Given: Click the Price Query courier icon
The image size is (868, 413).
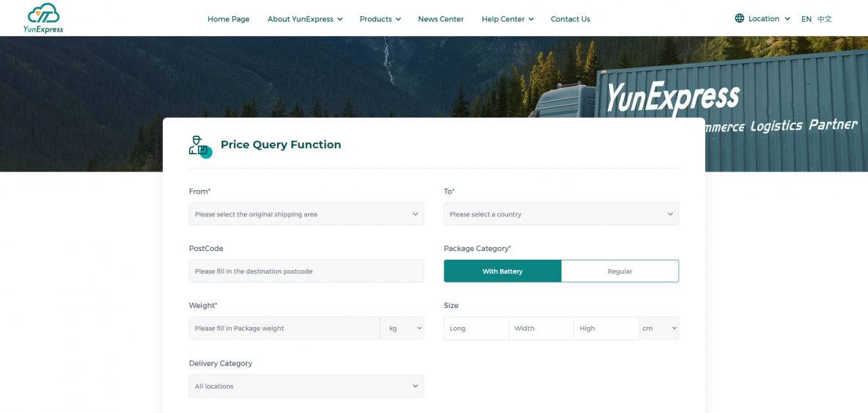Looking at the screenshot, I should [x=199, y=146].
